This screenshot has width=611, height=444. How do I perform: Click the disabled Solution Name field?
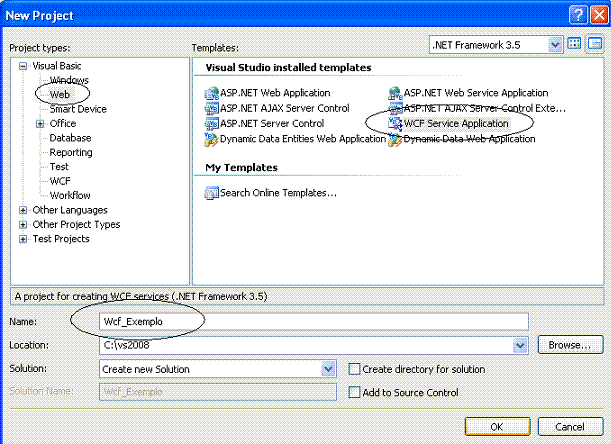tap(218, 392)
